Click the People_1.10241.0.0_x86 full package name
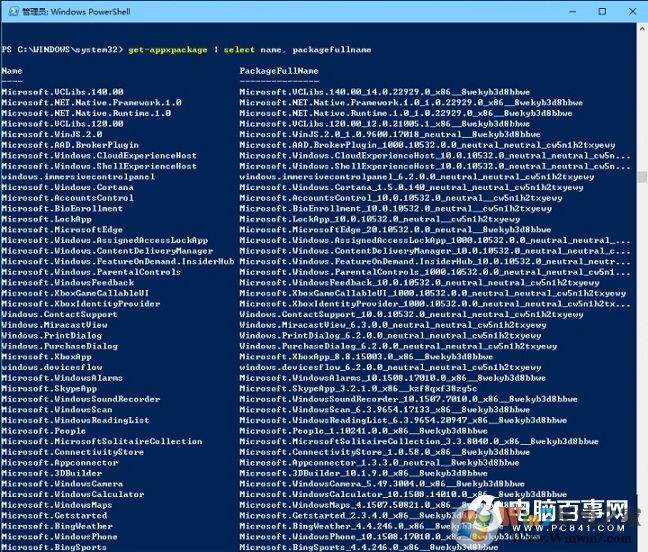The image size is (648, 552). click(x=364, y=431)
